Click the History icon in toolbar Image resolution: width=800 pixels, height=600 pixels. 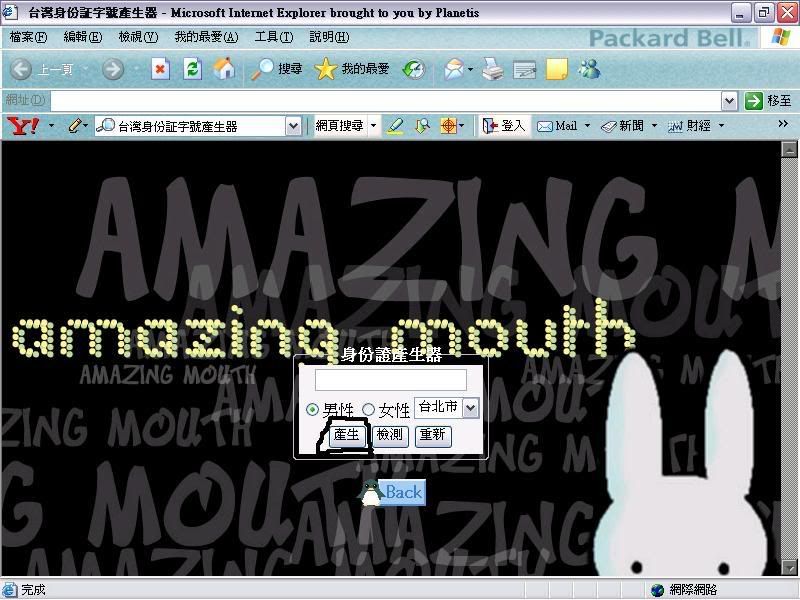point(413,69)
